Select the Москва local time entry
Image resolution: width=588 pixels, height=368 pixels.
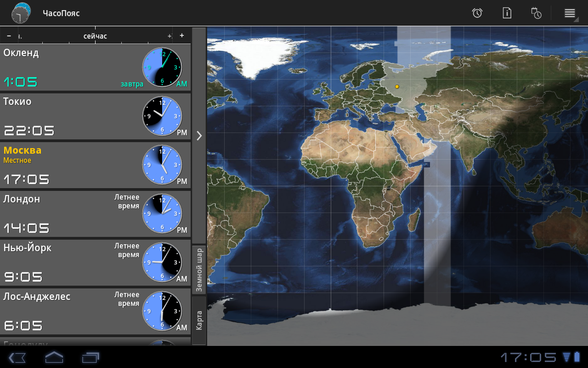coord(69,165)
